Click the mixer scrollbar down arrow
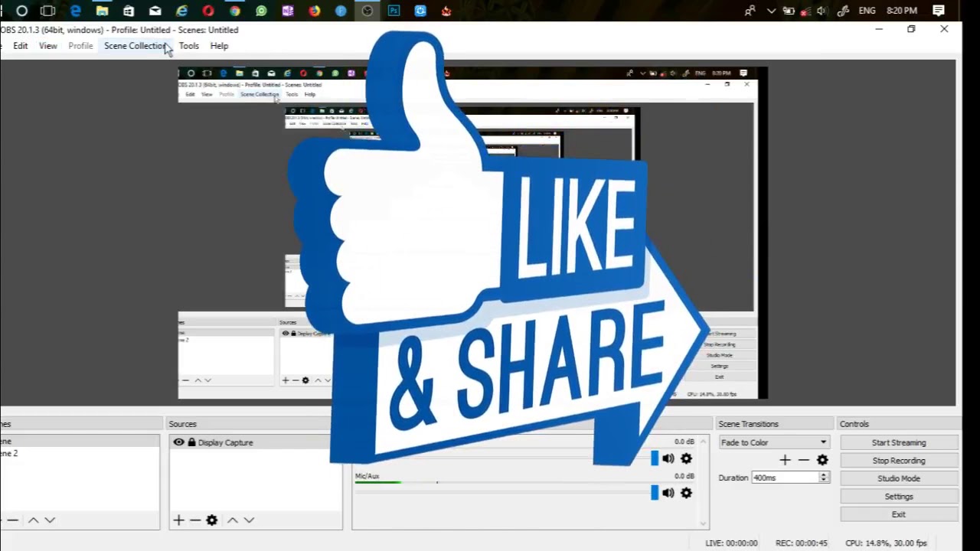 pyautogui.click(x=703, y=524)
